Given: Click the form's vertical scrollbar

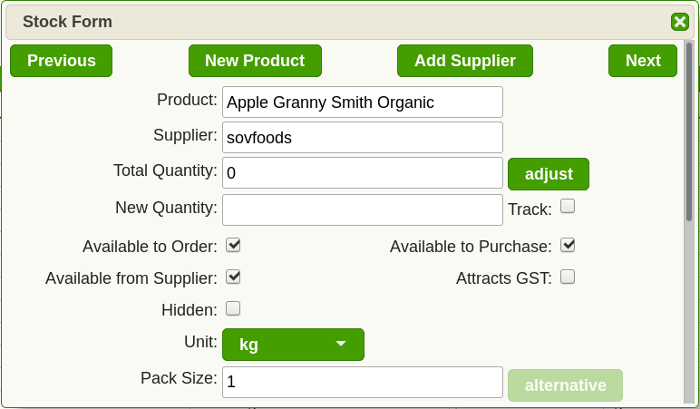Looking at the screenshot, I should click(689, 132).
